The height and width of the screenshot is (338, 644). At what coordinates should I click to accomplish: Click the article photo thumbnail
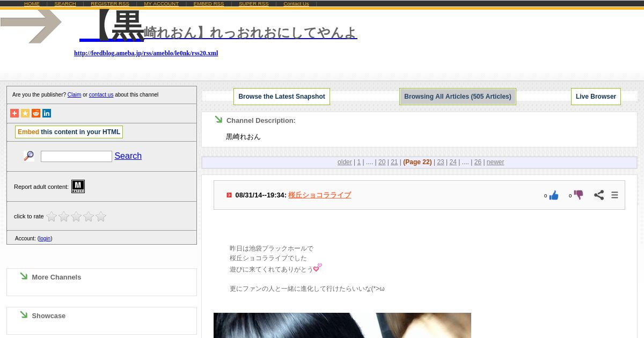(x=342, y=325)
